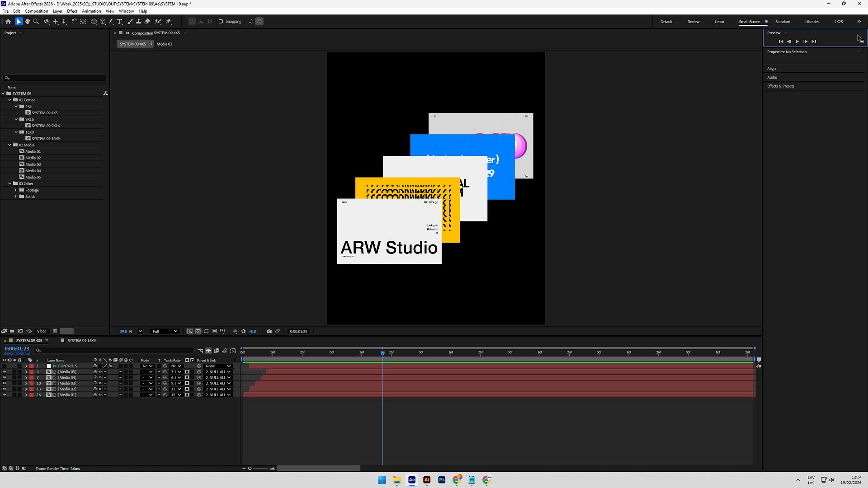The image size is (868, 488).
Task: Toggle shy switch on the CONTROLS layer
Action: point(95,366)
